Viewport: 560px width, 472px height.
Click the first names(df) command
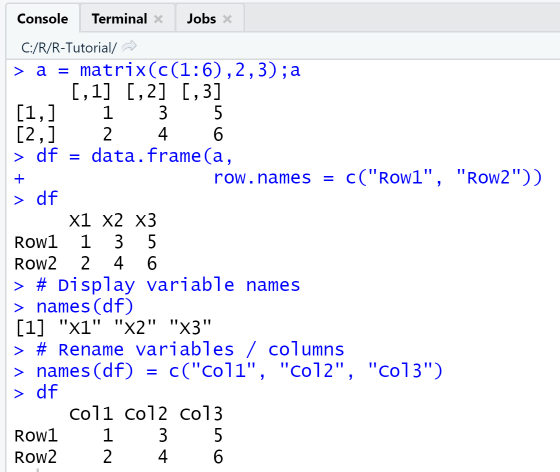(74, 307)
